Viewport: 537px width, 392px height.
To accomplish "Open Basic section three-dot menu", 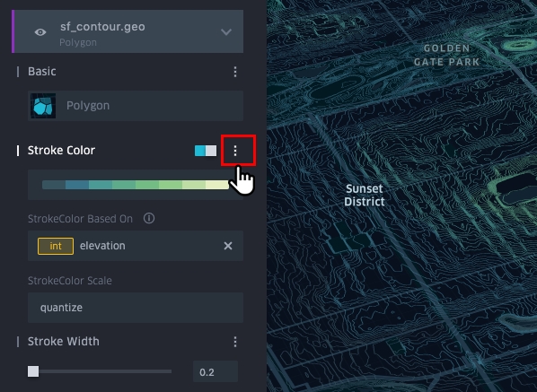I will coord(235,72).
